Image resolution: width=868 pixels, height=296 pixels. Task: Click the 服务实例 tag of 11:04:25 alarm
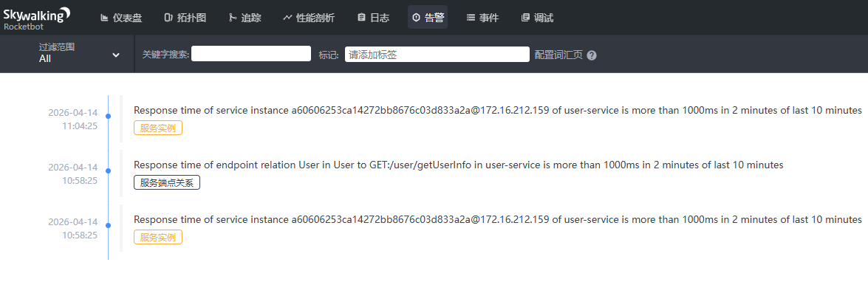pyautogui.click(x=158, y=128)
